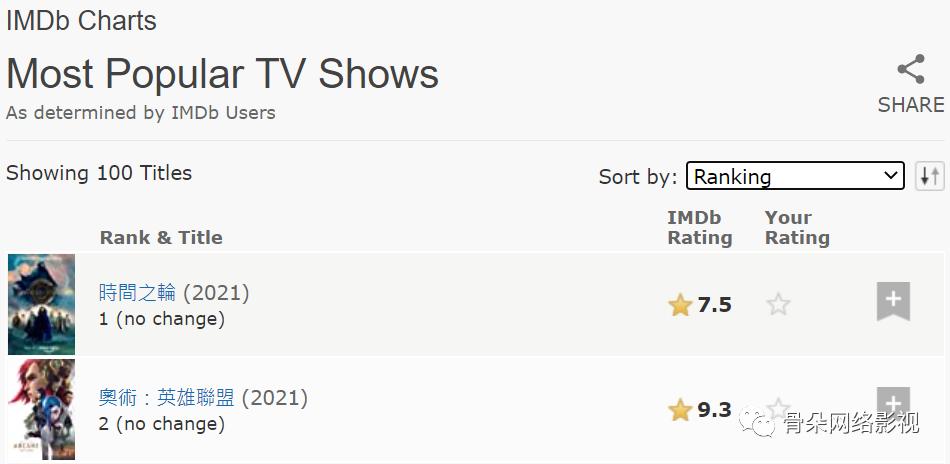This screenshot has height=464, width=950.
Task: Rate 時間之輪 with the empty star
Action: tap(778, 305)
